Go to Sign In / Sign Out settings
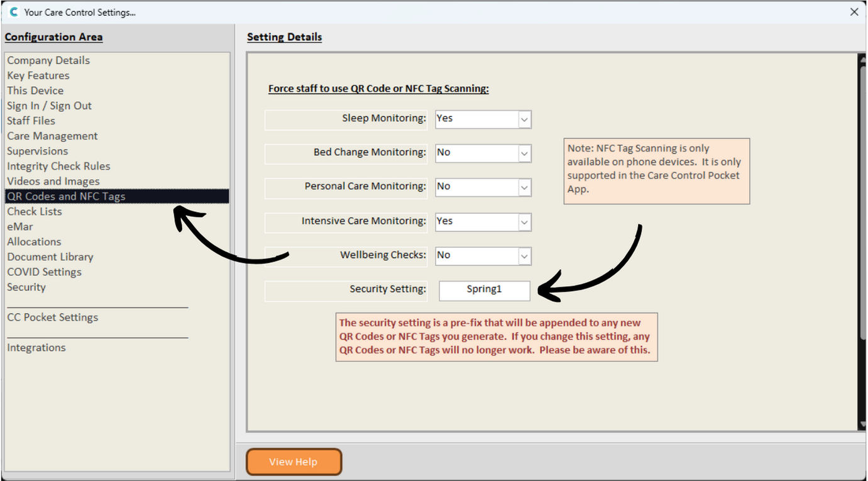The height and width of the screenshot is (481, 868). coord(50,106)
